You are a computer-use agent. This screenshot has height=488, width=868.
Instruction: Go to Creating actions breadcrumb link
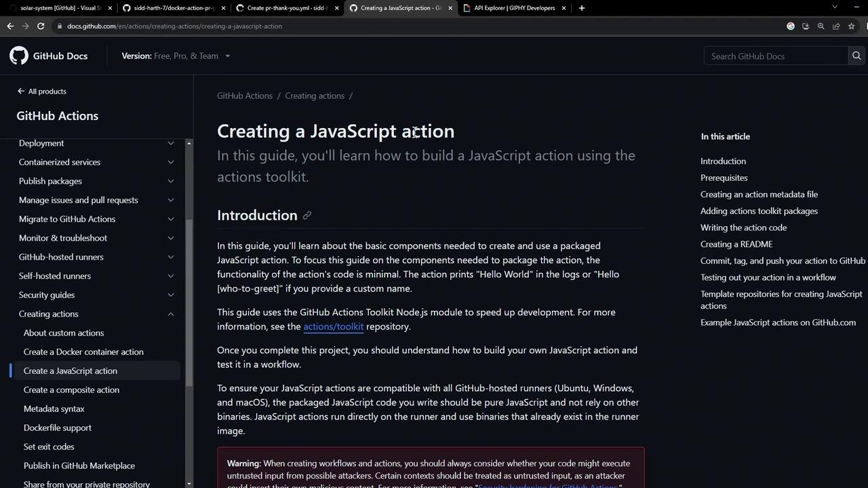315,96
